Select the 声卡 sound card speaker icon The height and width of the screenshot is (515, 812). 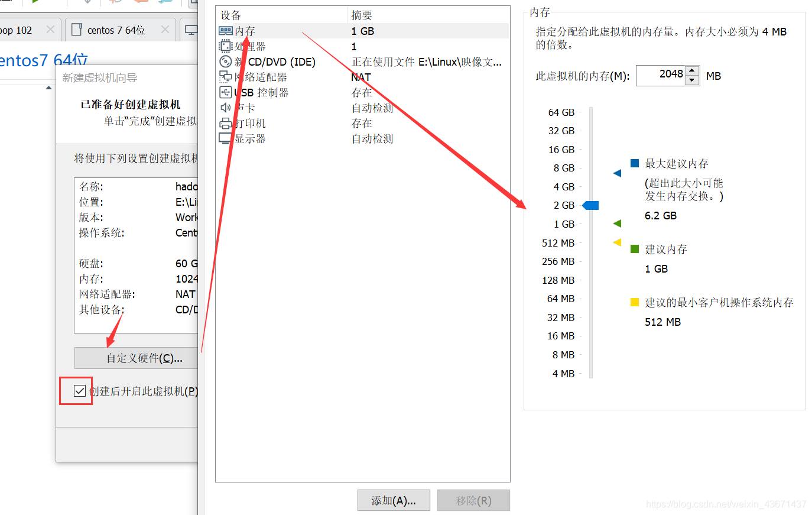pos(225,108)
